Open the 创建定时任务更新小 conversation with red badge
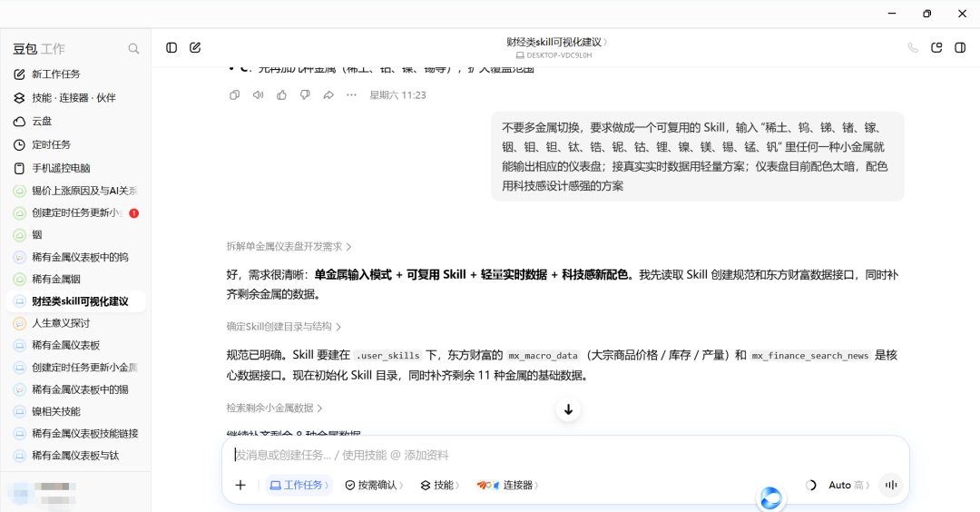The image size is (980, 512). [75, 212]
